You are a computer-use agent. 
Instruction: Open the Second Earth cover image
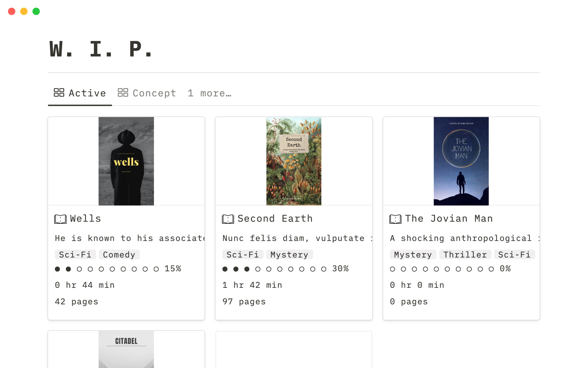[x=294, y=161]
